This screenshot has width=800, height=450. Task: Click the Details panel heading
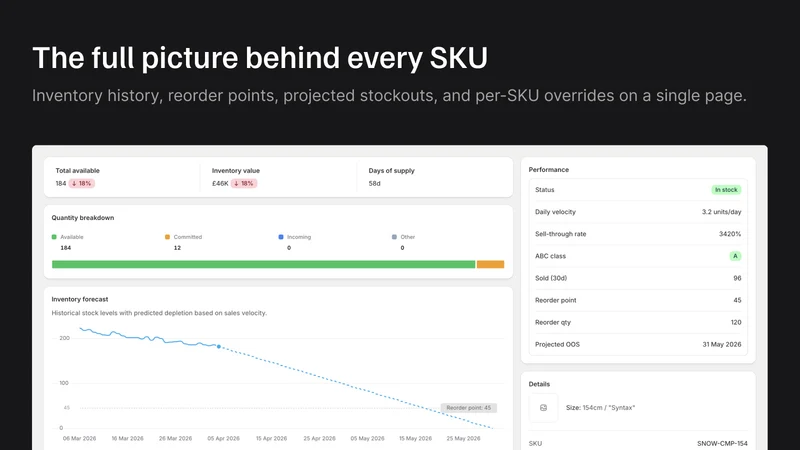539,384
